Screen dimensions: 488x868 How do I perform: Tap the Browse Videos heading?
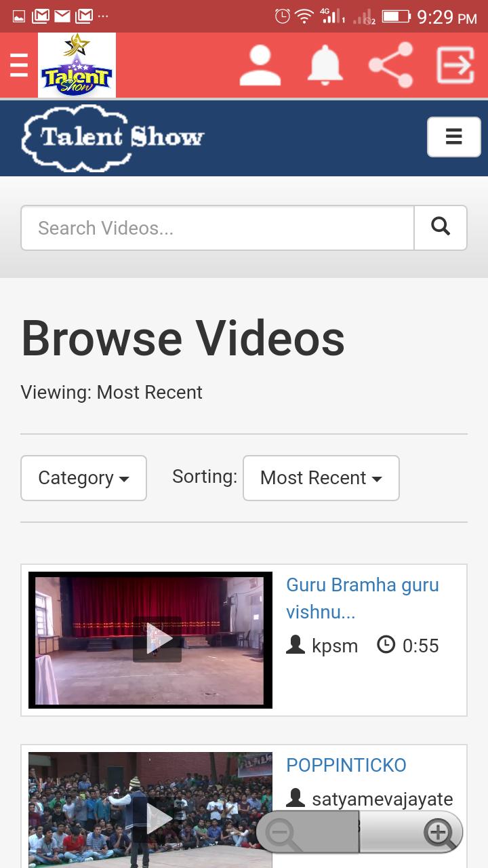click(x=183, y=338)
